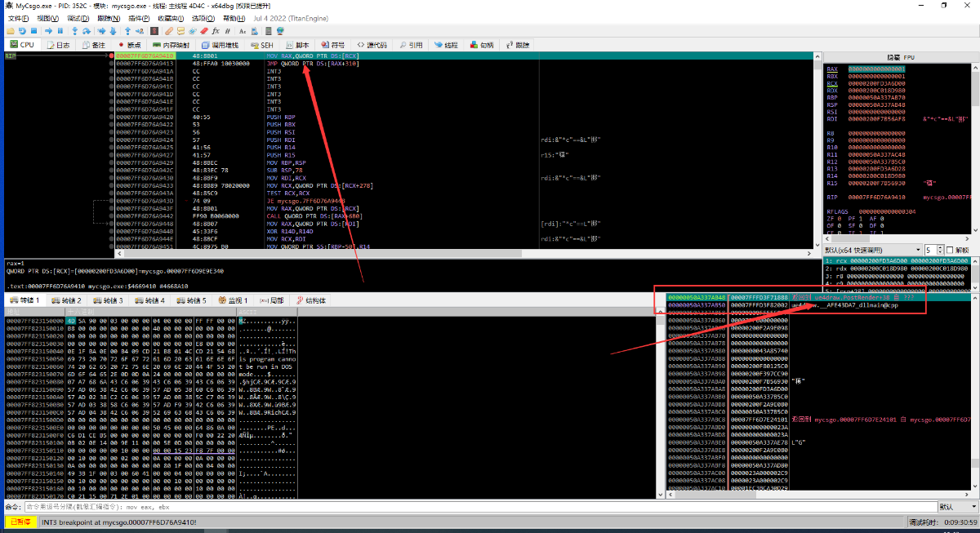Select the 结构体 tab
This screenshot has height=533, width=980.
click(x=310, y=300)
